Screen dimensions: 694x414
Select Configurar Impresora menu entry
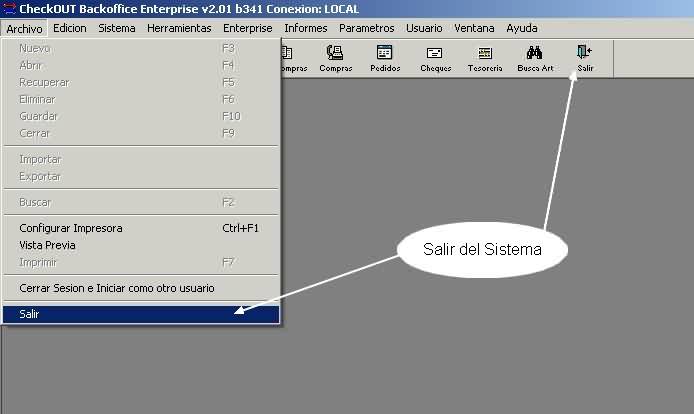(141, 228)
